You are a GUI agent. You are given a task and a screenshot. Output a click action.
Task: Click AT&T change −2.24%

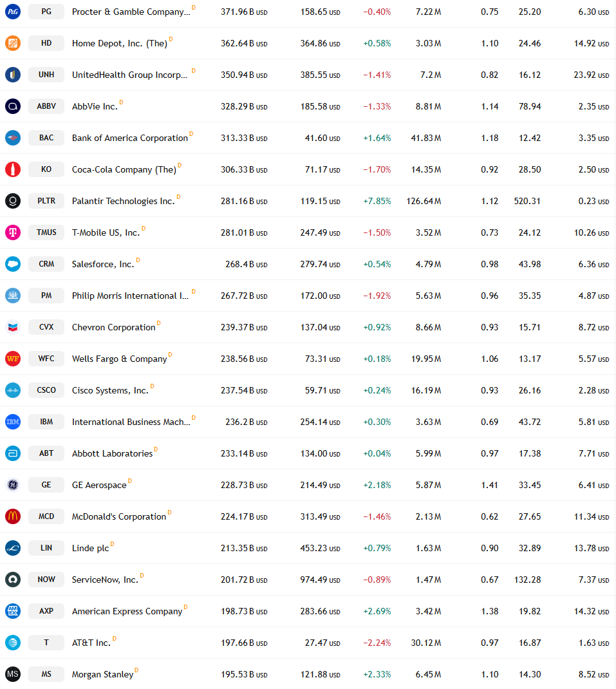click(377, 643)
